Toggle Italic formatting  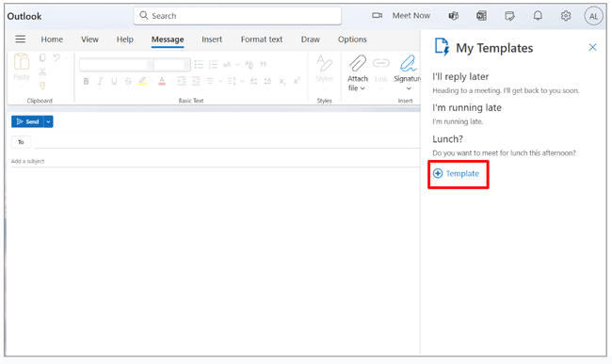(x=100, y=81)
